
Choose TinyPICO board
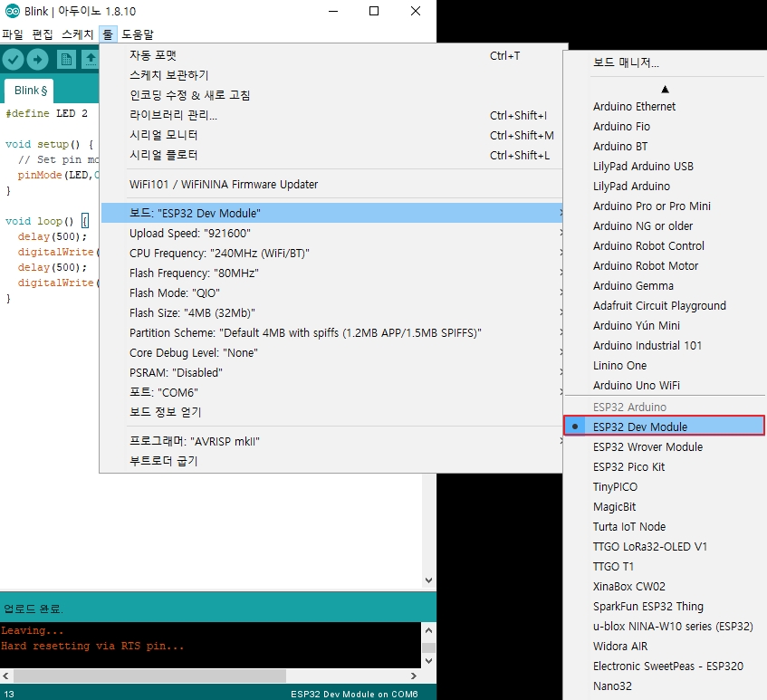coord(664,486)
